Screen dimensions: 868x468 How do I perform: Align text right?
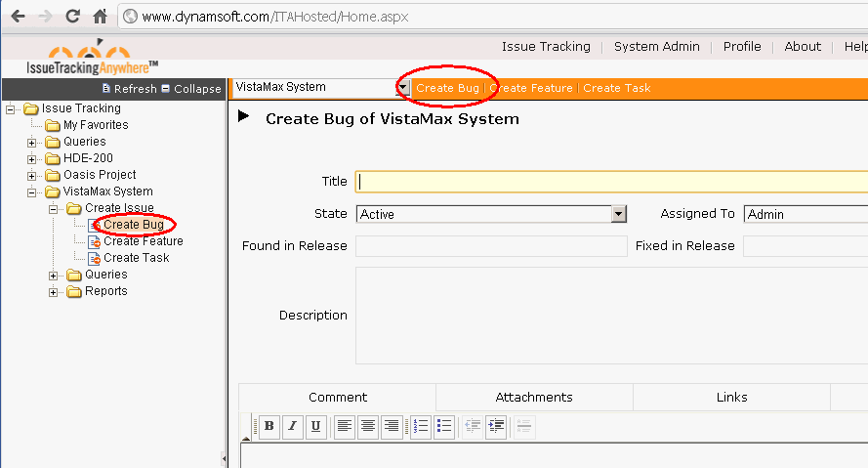pyautogui.click(x=392, y=426)
